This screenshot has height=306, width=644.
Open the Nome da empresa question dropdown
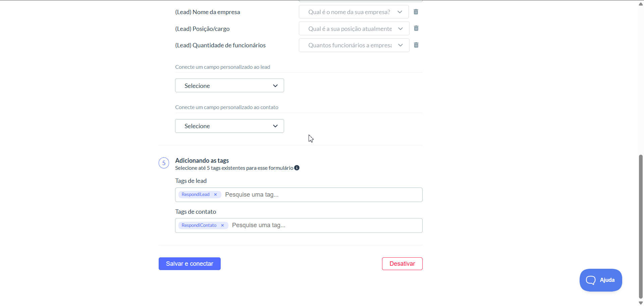click(x=354, y=12)
